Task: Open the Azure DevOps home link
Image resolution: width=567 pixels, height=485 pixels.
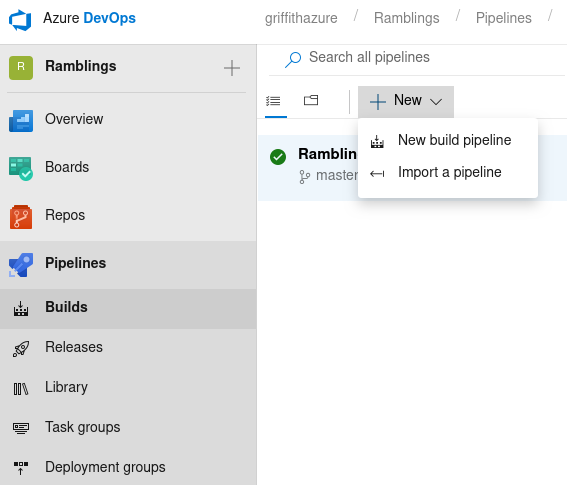Action: tap(89, 18)
